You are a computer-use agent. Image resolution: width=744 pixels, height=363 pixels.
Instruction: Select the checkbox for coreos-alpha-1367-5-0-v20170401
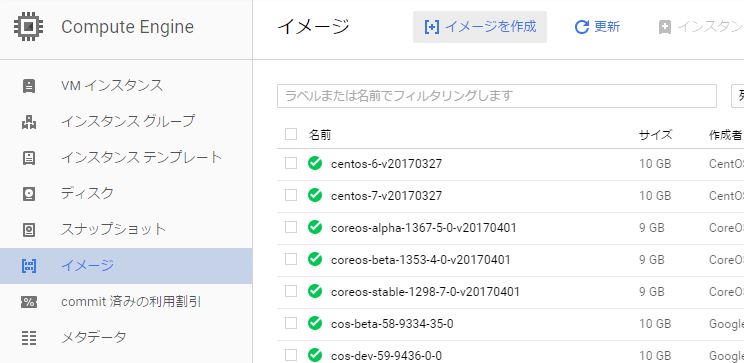pyautogui.click(x=291, y=227)
